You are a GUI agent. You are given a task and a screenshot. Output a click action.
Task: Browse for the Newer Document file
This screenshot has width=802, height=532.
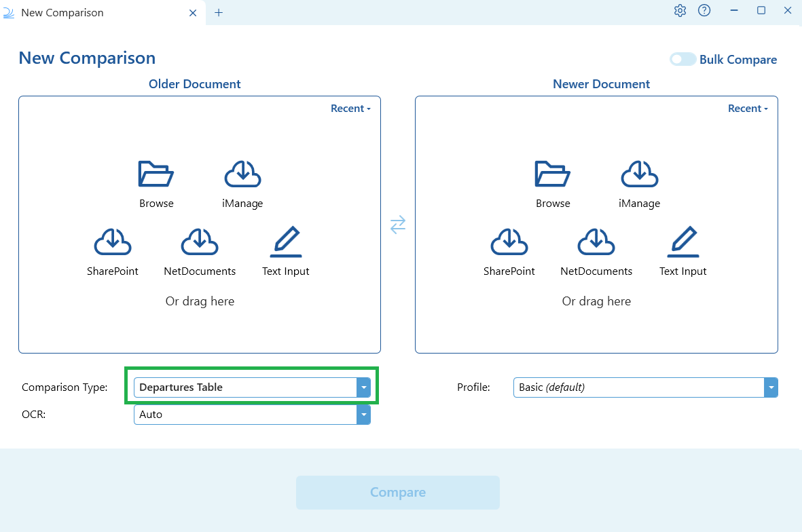click(552, 185)
